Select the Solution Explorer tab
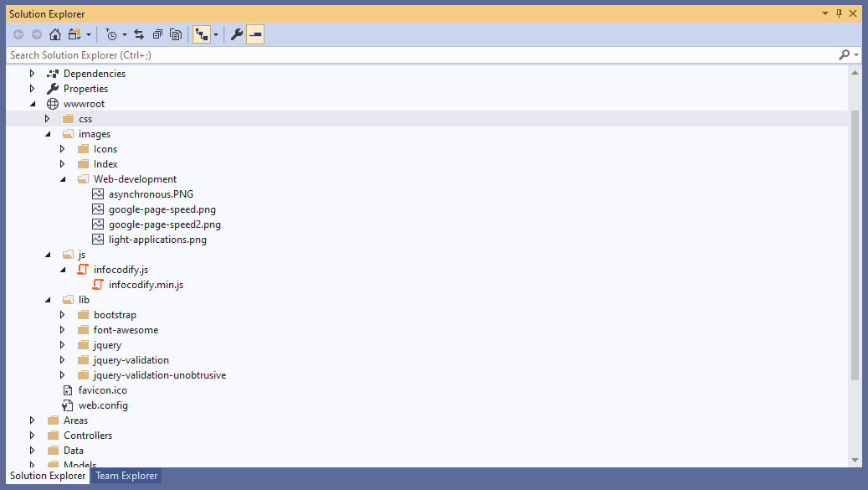The height and width of the screenshot is (490, 868). [47, 476]
